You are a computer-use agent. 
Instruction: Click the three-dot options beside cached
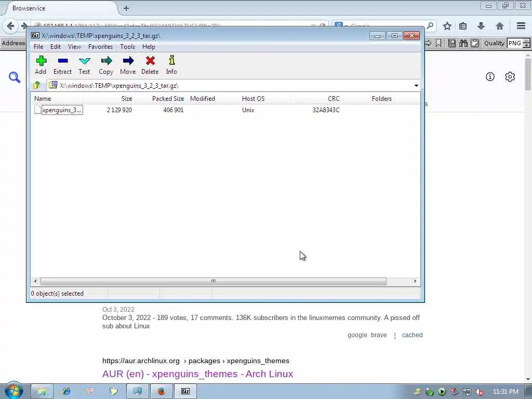(395, 336)
